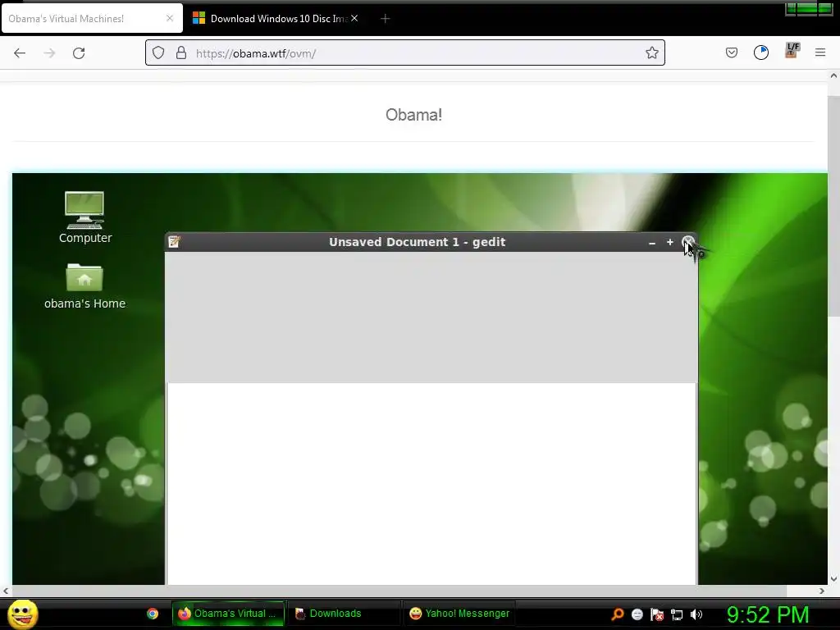Open the volume speaker tray icon

[x=696, y=614]
